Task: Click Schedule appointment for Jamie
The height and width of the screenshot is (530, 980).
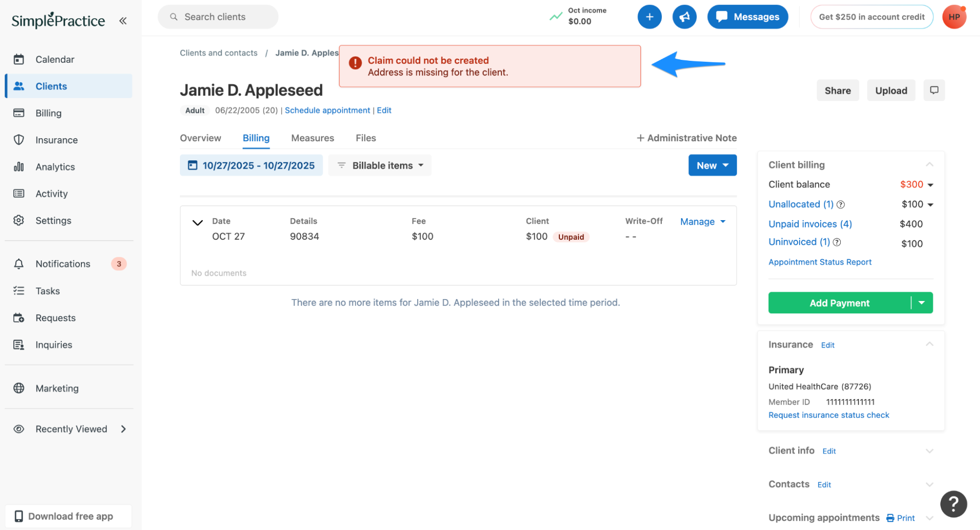Action: pyautogui.click(x=327, y=110)
